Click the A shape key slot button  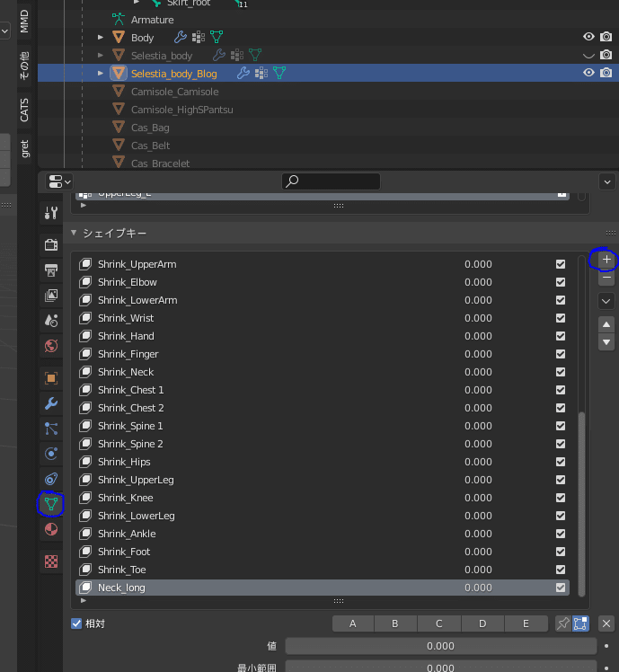click(353, 623)
